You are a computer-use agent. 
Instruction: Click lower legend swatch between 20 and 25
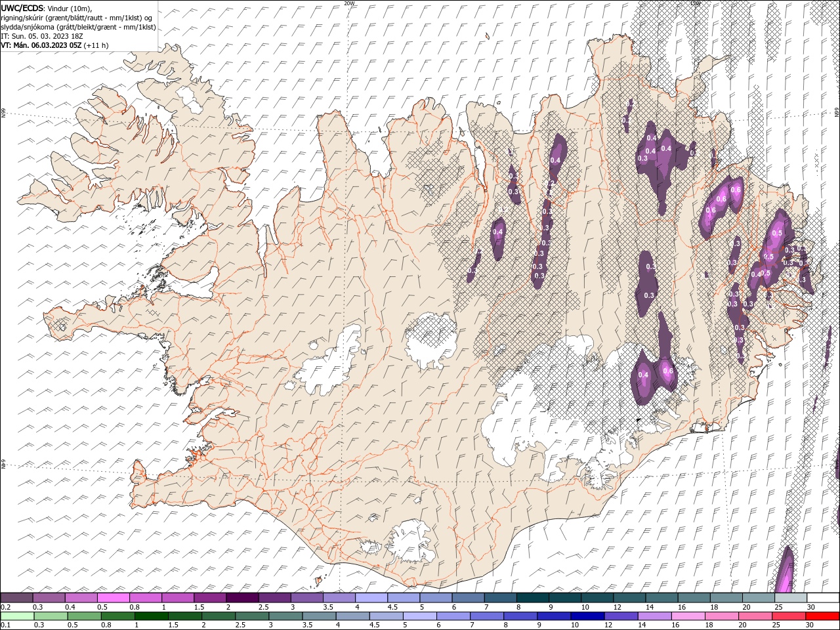755,616
